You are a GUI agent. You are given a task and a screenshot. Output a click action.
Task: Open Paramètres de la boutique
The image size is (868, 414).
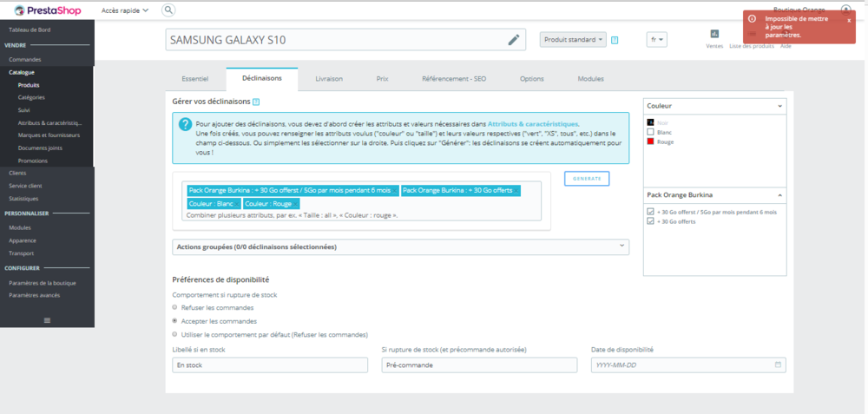pos(42,283)
